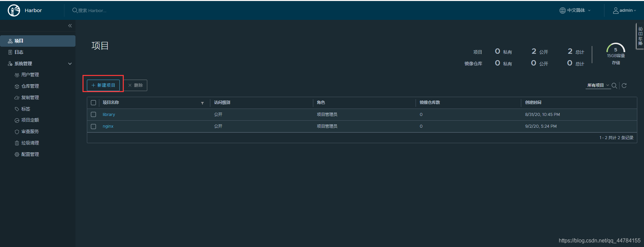Click the interrogation services shield icon

pyautogui.click(x=17, y=132)
